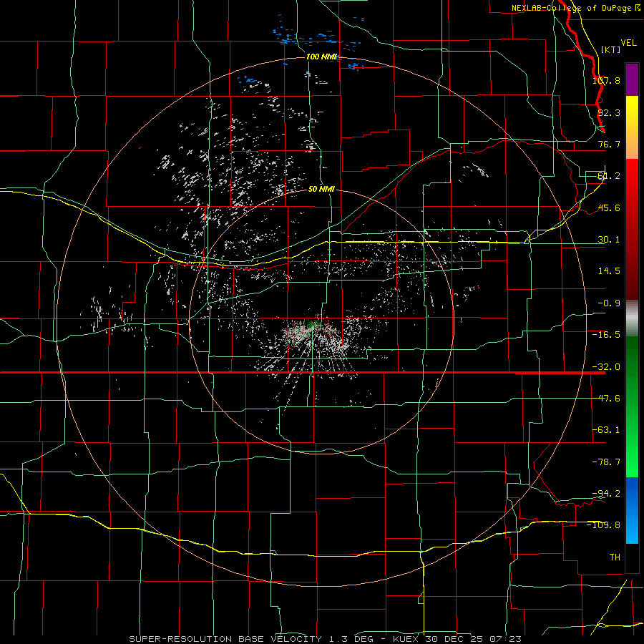Click the [KT] units label
Image resolution: width=644 pixels, height=644 pixels.
(611, 49)
